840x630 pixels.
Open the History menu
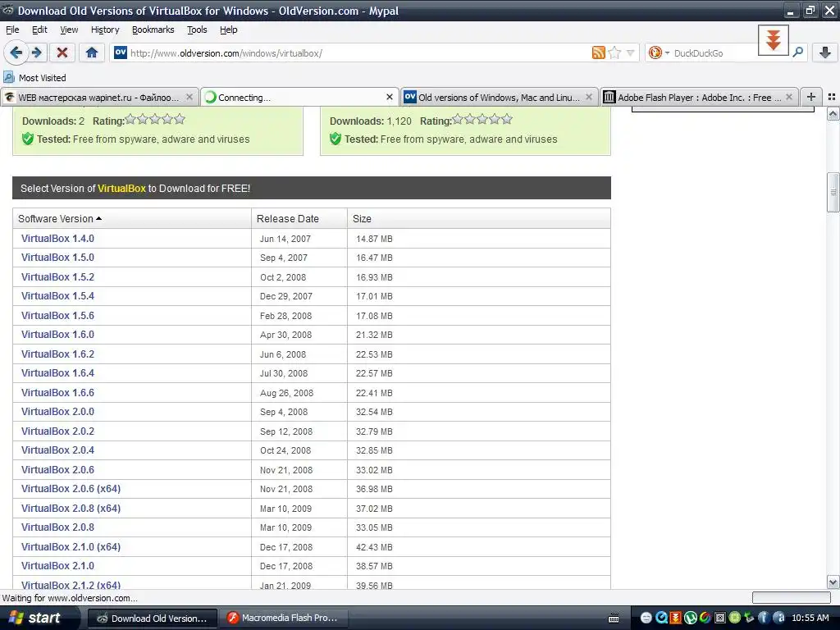tap(105, 30)
